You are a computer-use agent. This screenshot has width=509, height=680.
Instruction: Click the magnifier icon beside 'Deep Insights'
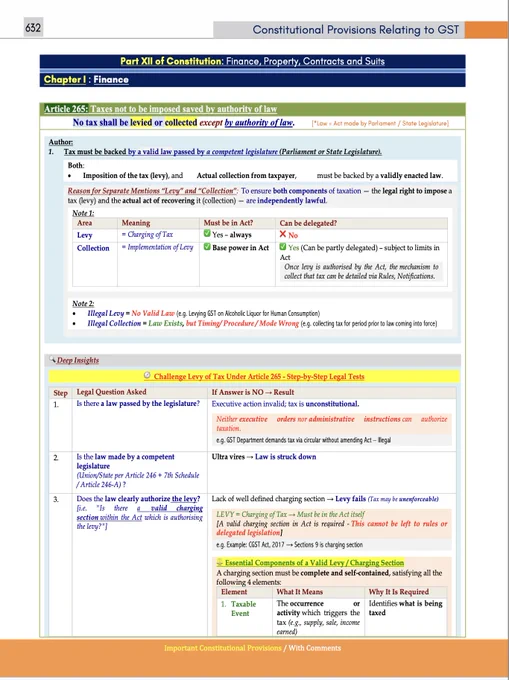point(52,360)
